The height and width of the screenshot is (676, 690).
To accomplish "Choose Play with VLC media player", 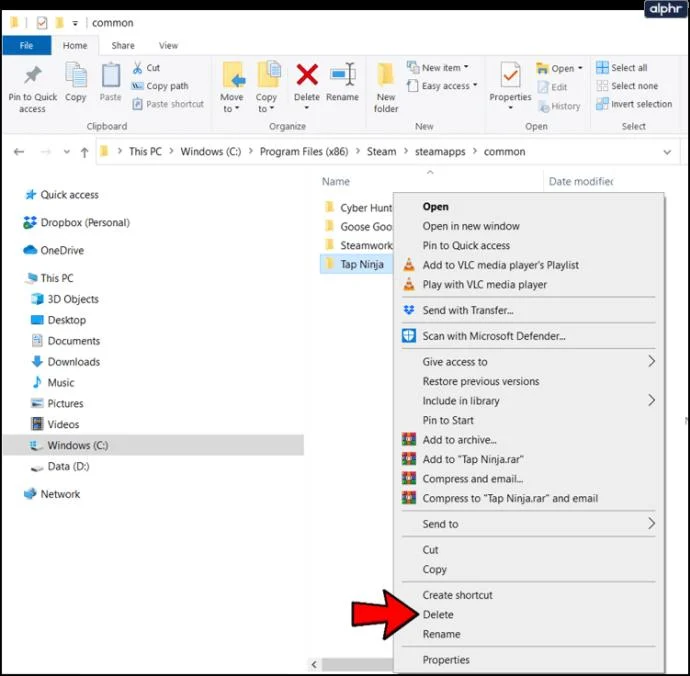I will click(484, 284).
